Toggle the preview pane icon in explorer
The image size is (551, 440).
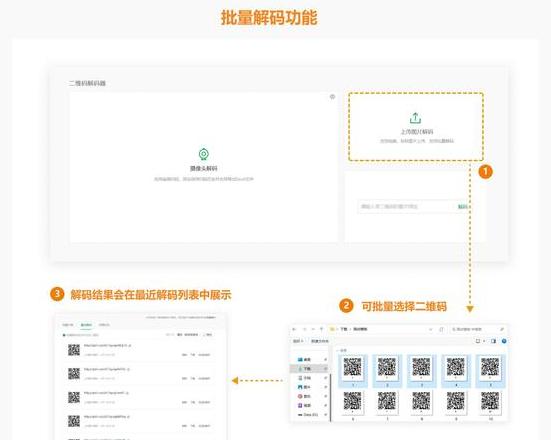coord(493,341)
